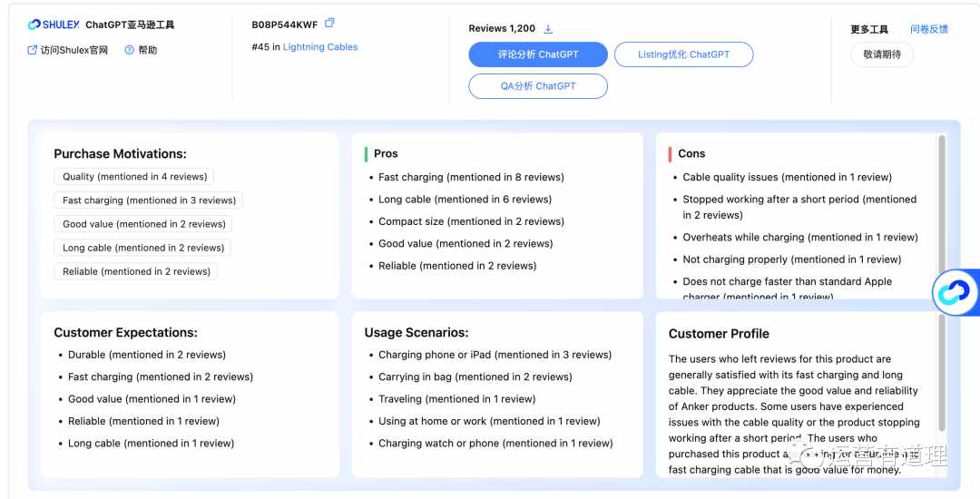Select the 评论分析 ChatGPT tab button
The height and width of the screenshot is (499, 980).
538,54
